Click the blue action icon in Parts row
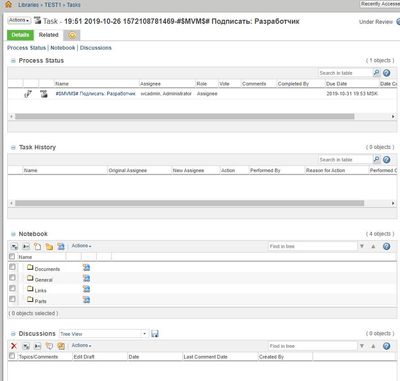Viewport: 400px width, 381px height. (x=86, y=300)
